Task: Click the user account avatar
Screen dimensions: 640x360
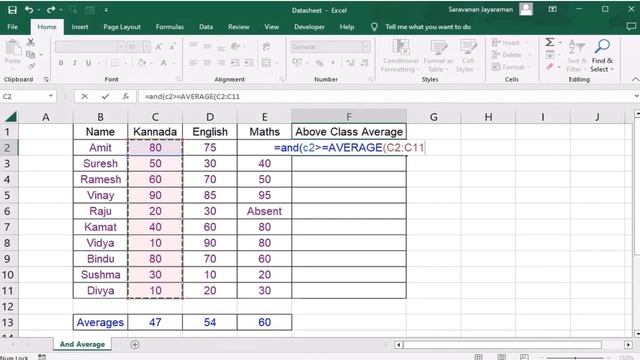Action: [526, 9]
